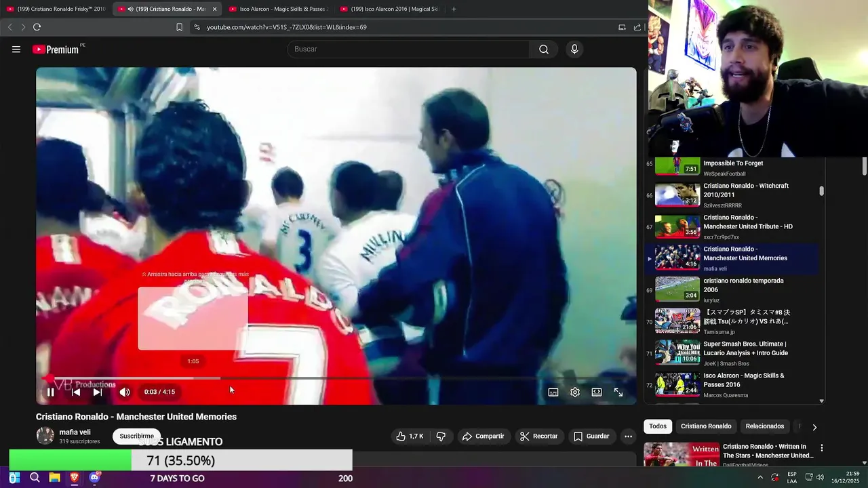Switch to the Cristiano Ronaldo Frisky 2010 tab
This screenshot has width=868, height=488.
56,9
